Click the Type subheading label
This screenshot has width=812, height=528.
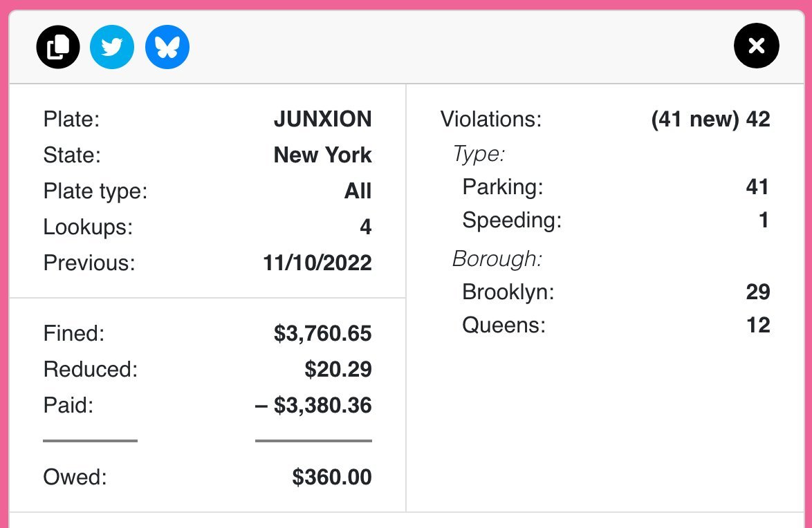pos(479,154)
